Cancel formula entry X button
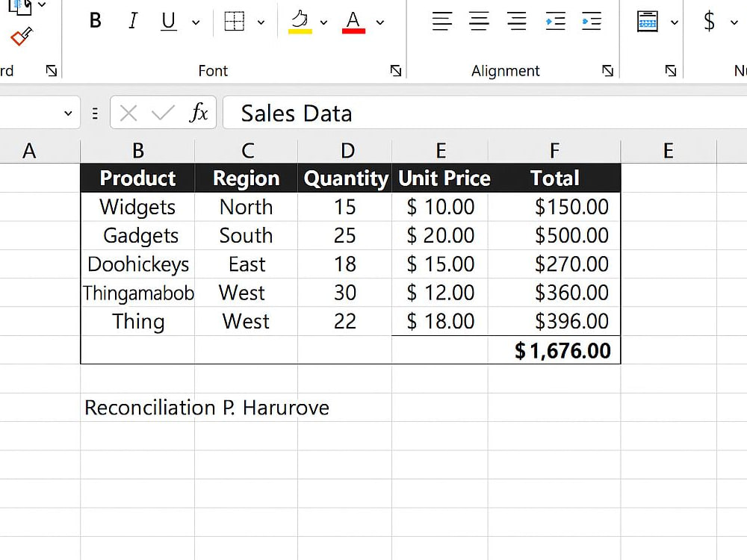The width and height of the screenshot is (747, 560). [x=128, y=113]
